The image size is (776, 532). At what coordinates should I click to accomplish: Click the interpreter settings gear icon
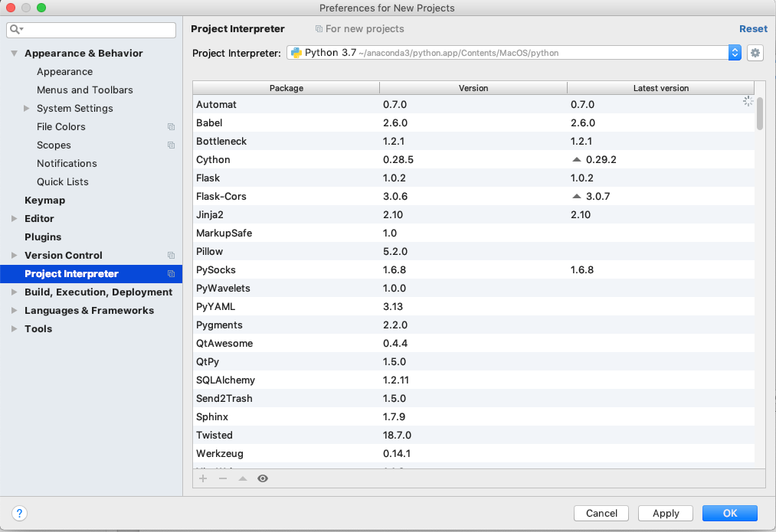(755, 53)
